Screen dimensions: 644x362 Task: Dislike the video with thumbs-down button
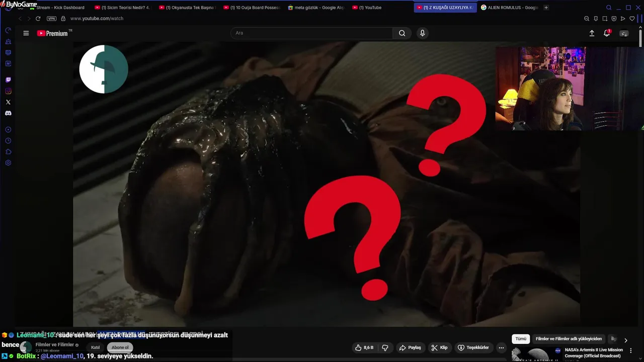385,347
